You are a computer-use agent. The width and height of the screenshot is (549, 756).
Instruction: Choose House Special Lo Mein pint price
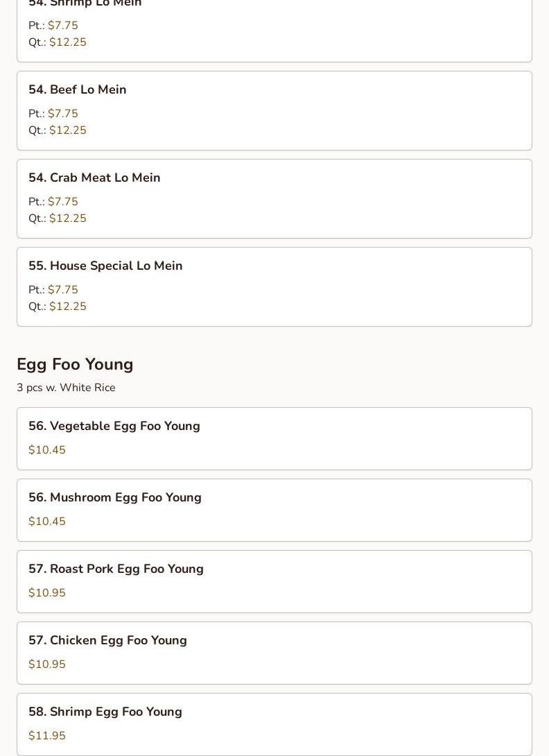(62, 290)
